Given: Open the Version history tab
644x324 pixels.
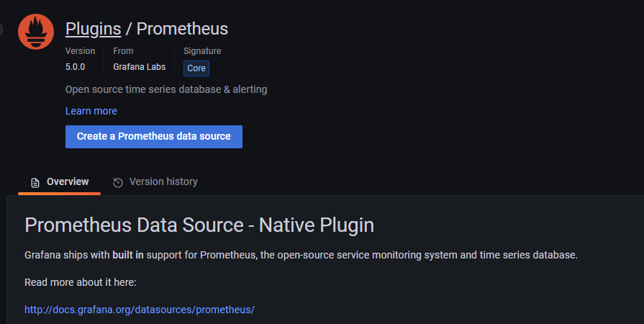Looking at the screenshot, I should (155, 181).
